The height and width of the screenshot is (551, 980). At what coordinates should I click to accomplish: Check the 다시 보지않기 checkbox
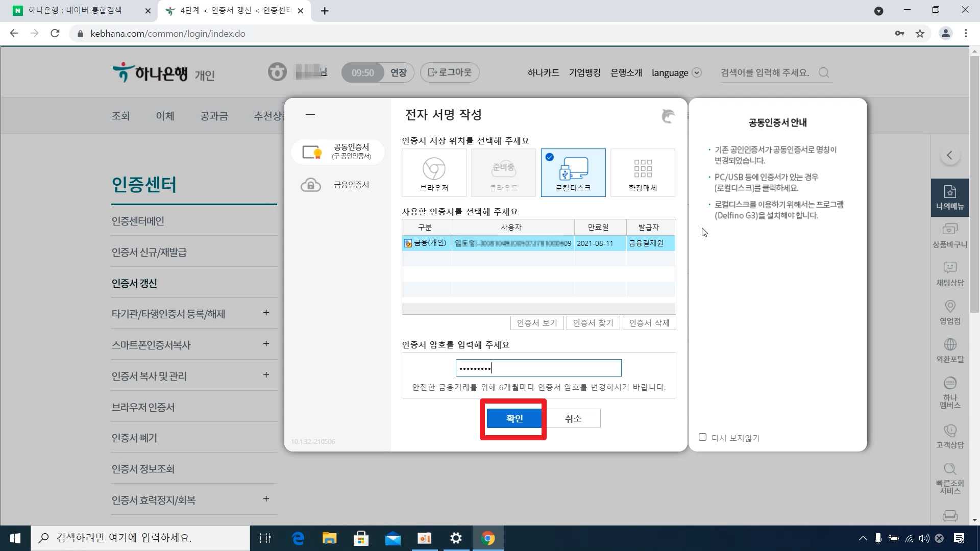(x=702, y=437)
